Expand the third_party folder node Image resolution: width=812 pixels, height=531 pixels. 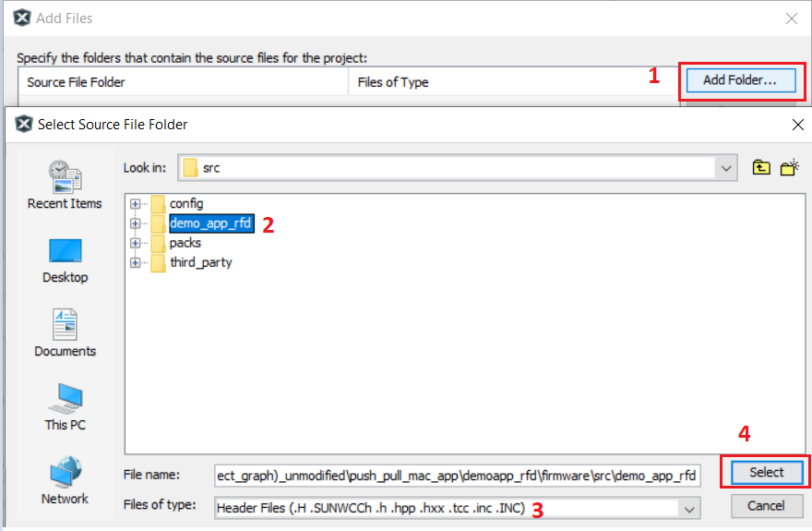coord(135,262)
